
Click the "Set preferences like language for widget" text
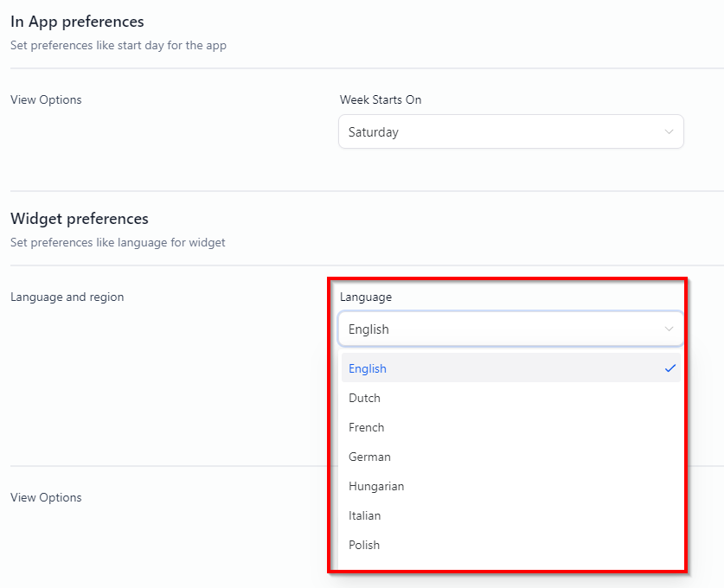[118, 243]
